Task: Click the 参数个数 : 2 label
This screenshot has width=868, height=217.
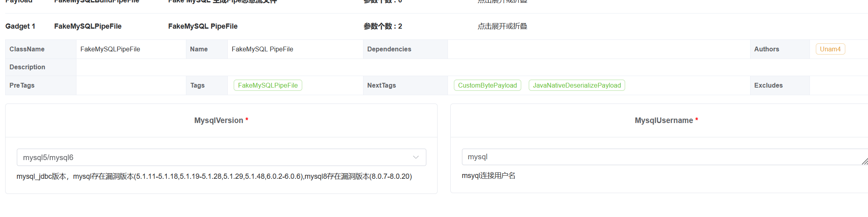Action: [x=383, y=26]
